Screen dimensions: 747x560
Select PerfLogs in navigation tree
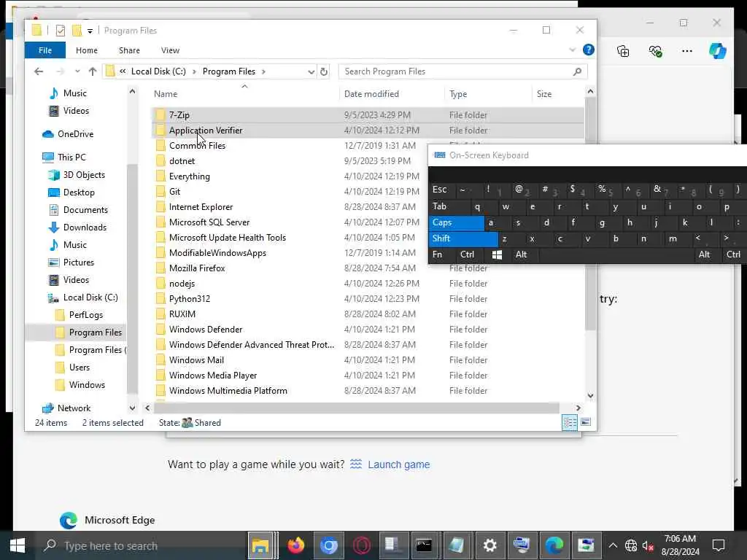86,315
